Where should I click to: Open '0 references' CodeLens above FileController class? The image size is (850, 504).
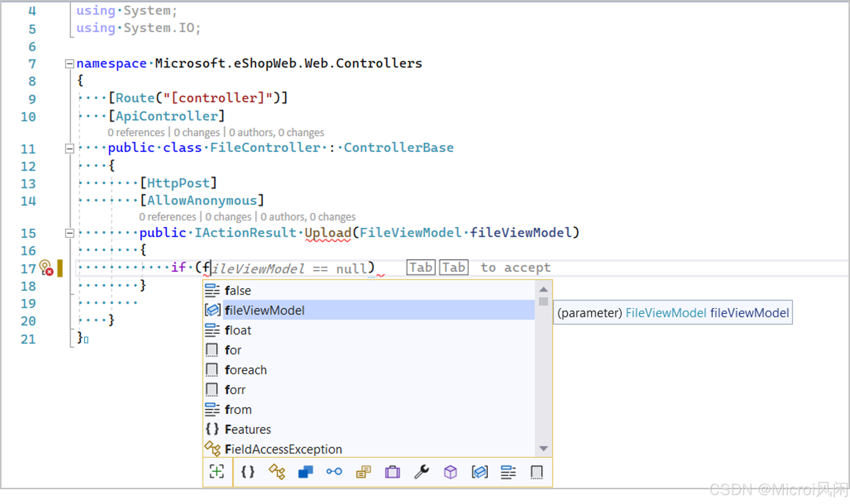(136, 133)
